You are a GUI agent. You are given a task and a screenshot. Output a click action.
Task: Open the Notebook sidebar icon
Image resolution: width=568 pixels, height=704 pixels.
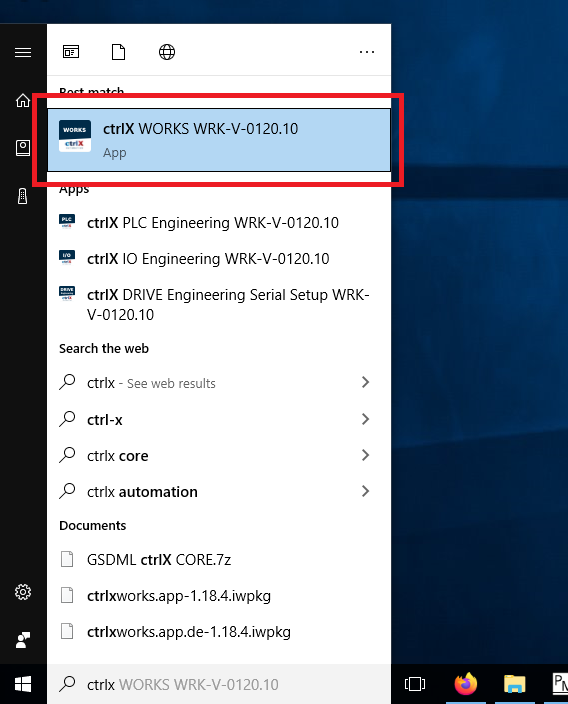tap(23, 148)
